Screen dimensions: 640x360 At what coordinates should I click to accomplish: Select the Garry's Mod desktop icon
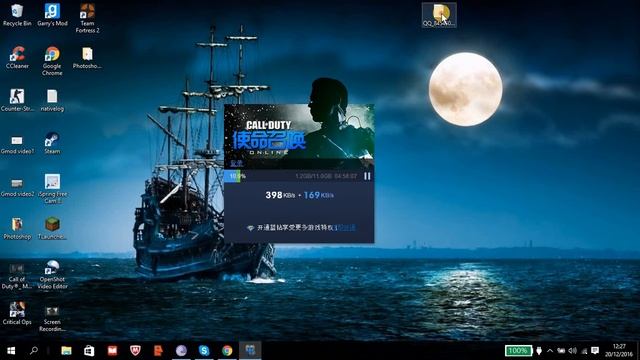pyautogui.click(x=52, y=15)
